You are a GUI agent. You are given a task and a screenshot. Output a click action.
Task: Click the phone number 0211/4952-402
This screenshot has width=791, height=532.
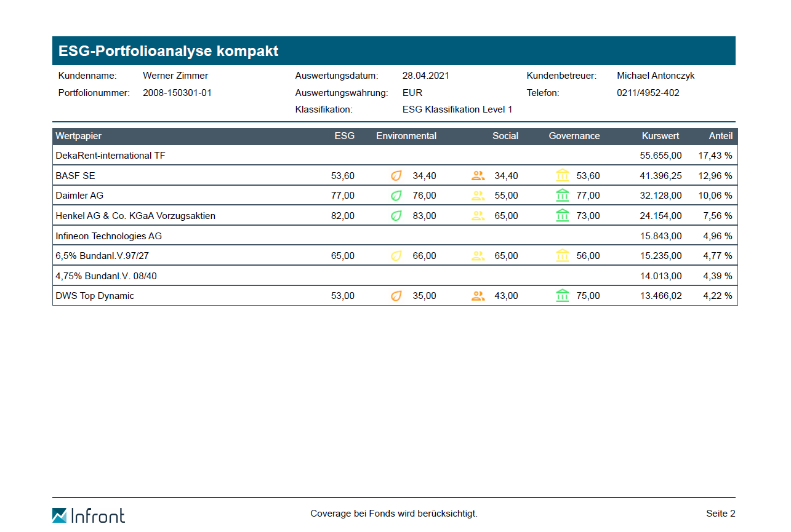pyautogui.click(x=648, y=93)
